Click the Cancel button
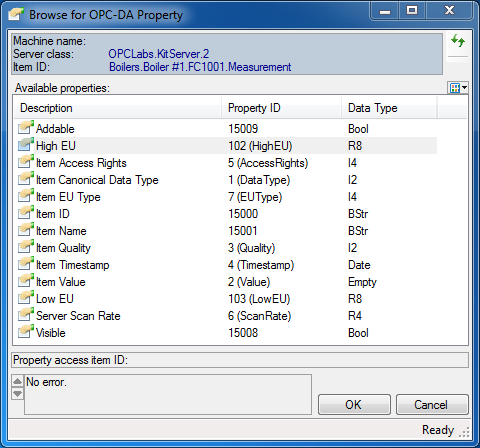 tap(432, 405)
